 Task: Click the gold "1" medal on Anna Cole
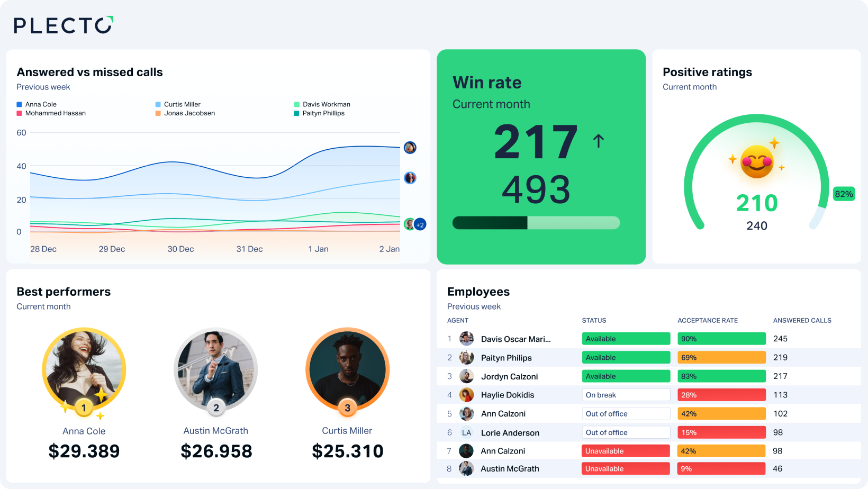[x=83, y=408]
